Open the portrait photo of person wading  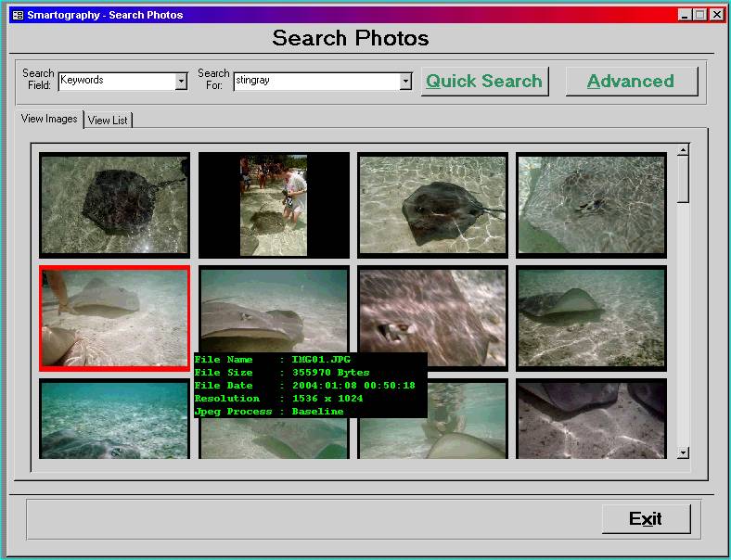click(x=274, y=205)
